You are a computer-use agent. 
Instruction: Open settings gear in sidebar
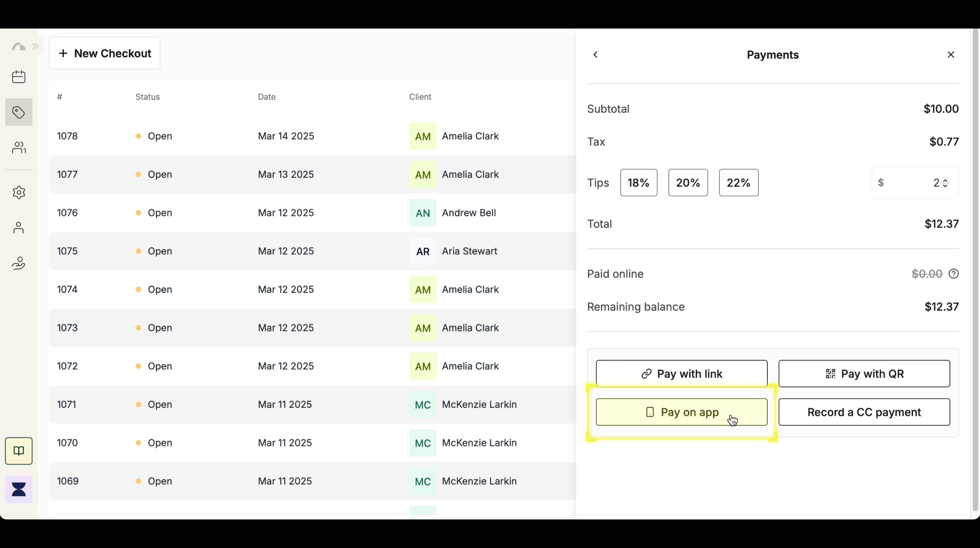point(19,193)
